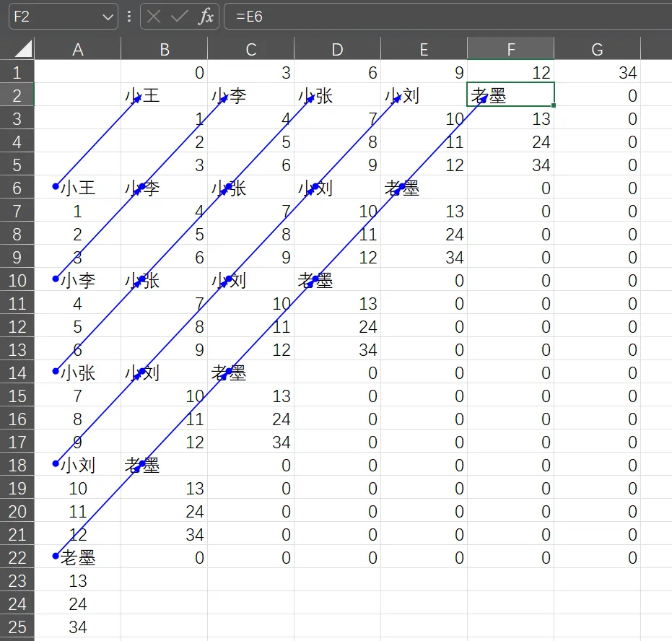Click the Insert Function fx icon
Viewport: 672px width, 641px height.
tap(206, 17)
